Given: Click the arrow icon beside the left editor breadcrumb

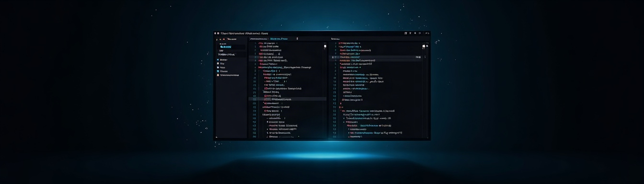Looking at the screenshot, I should click(297, 39).
